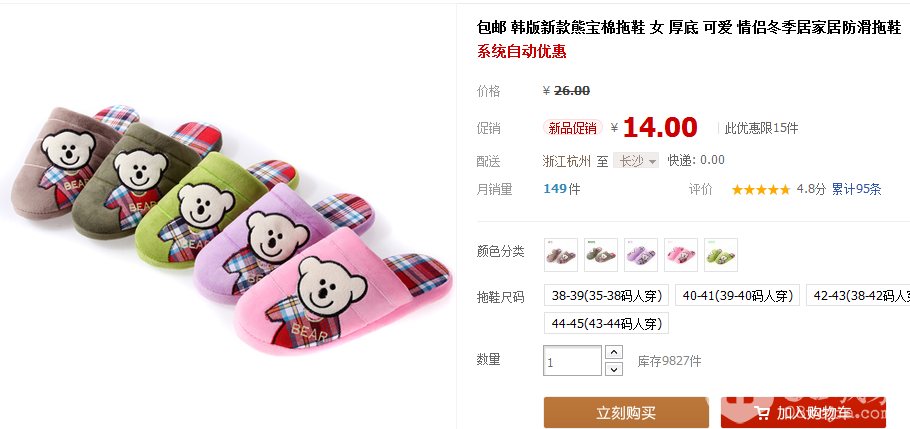Choose the purple slipper color thumbnail
The height and width of the screenshot is (429, 910).
641,255
